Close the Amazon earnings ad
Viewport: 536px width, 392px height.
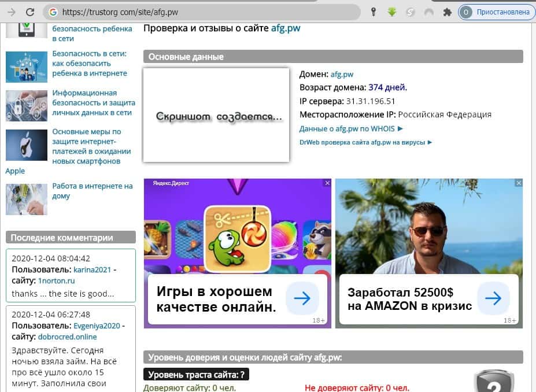519,183
